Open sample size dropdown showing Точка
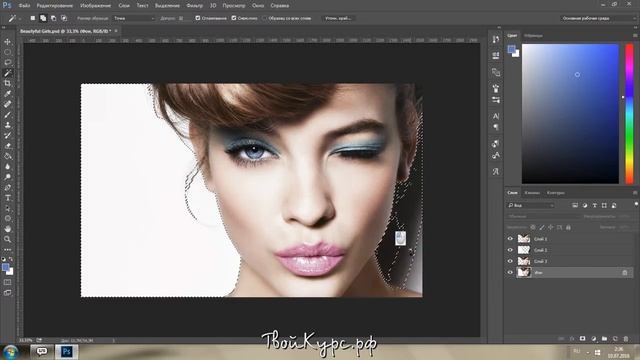 [134, 18]
